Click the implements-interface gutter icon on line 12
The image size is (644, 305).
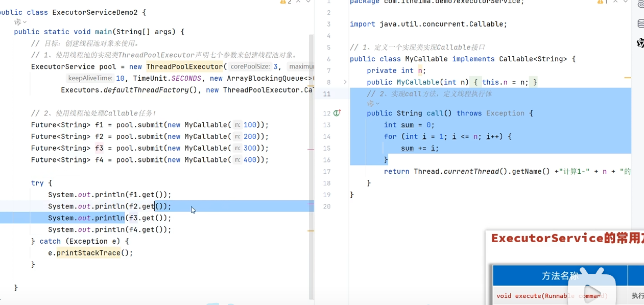tap(337, 113)
